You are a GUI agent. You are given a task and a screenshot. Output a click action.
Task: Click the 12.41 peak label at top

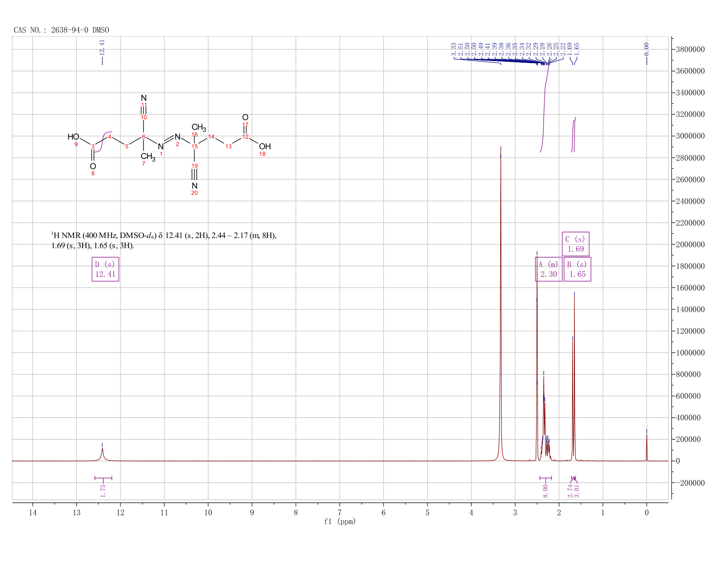point(102,47)
